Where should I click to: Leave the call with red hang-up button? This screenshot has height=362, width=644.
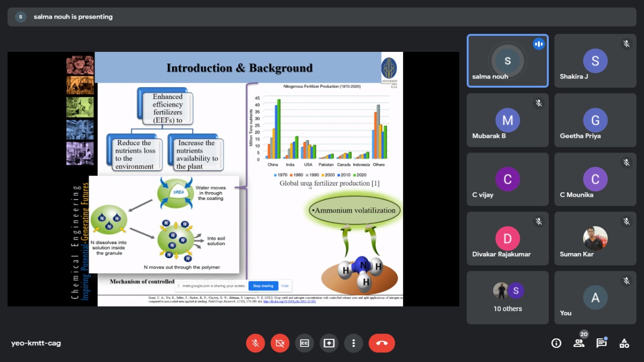click(382, 343)
